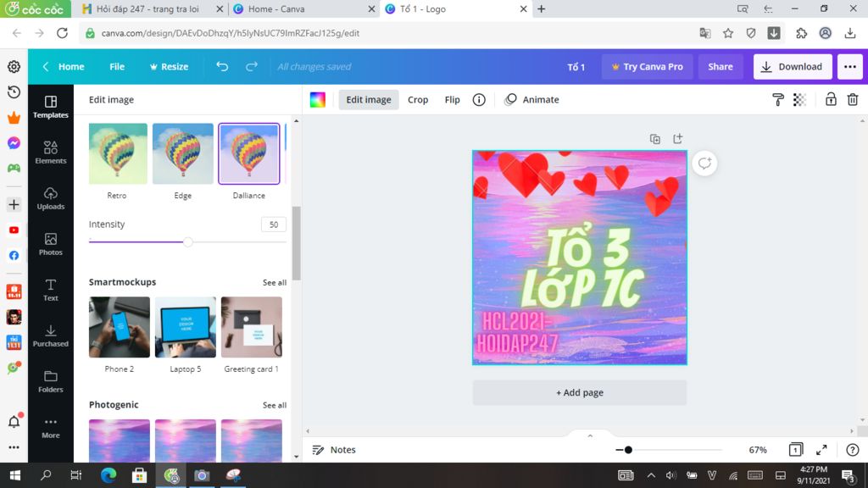Click the Undo arrow in the top bar

click(x=221, y=66)
